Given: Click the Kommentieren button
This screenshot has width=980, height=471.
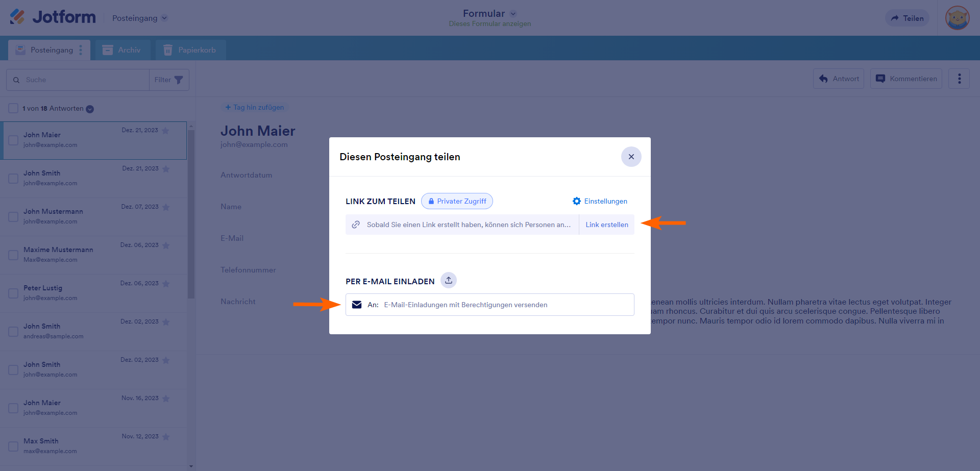Looking at the screenshot, I should pos(906,79).
